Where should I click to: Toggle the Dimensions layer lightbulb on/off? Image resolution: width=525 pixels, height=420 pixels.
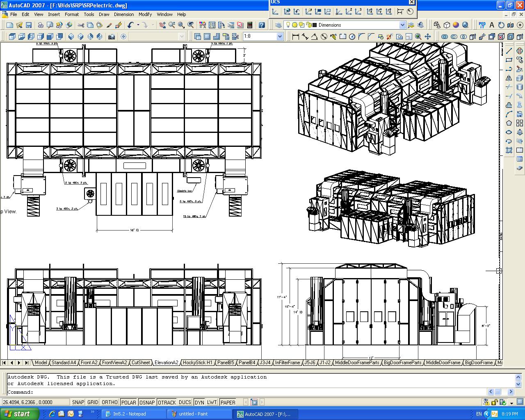click(288, 25)
